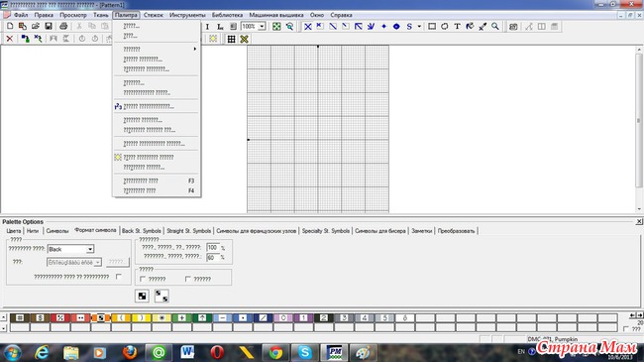The width and height of the screenshot is (644, 362).
Task: Open the 100% zoom dropdown
Action: tap(262, 27)
